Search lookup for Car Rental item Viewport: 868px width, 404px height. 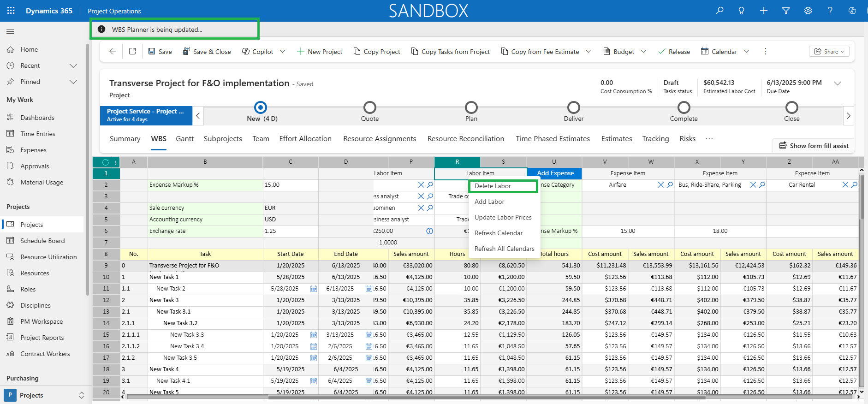pos(854,185)
